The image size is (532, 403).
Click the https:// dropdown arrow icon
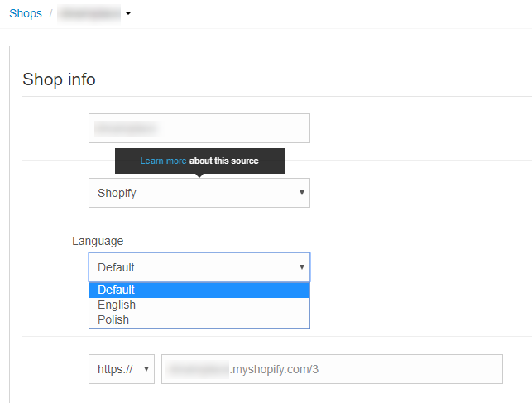point(146,369)
